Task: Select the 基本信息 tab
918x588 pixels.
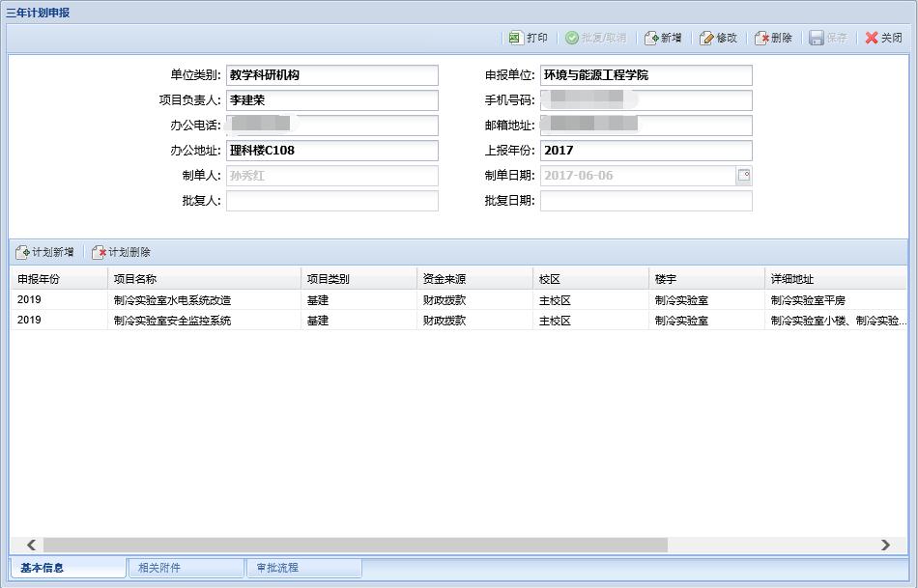Action: point(67,568)
